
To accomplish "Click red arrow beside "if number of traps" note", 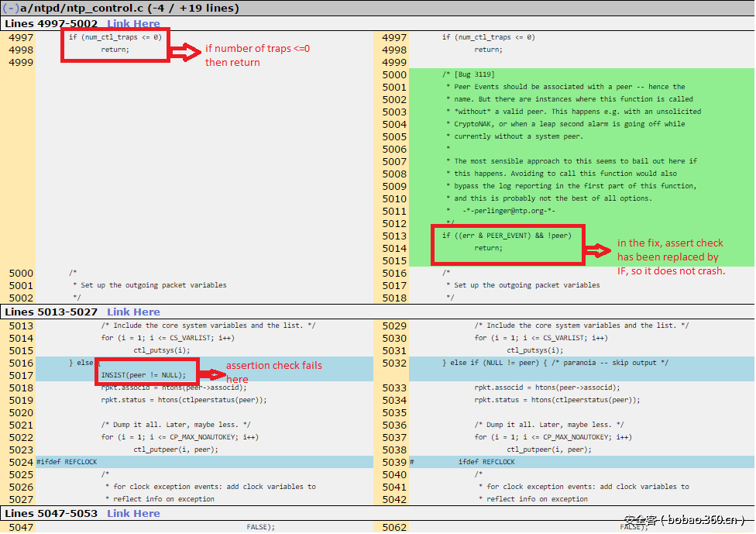I will (x=186, y=53).
